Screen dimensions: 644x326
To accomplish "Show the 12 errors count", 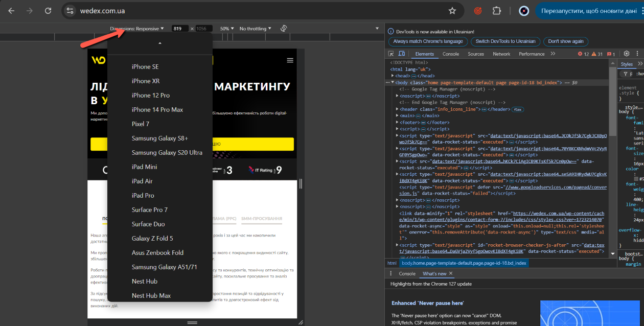I will (583, 54).
